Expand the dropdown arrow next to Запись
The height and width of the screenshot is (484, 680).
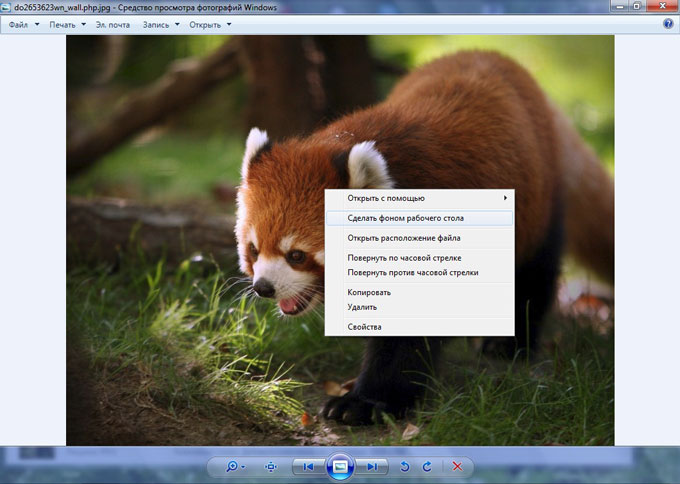pos(177,25)
